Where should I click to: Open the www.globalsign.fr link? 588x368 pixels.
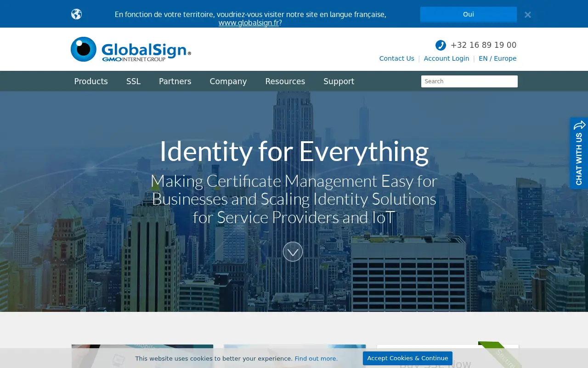coord(249,23)
